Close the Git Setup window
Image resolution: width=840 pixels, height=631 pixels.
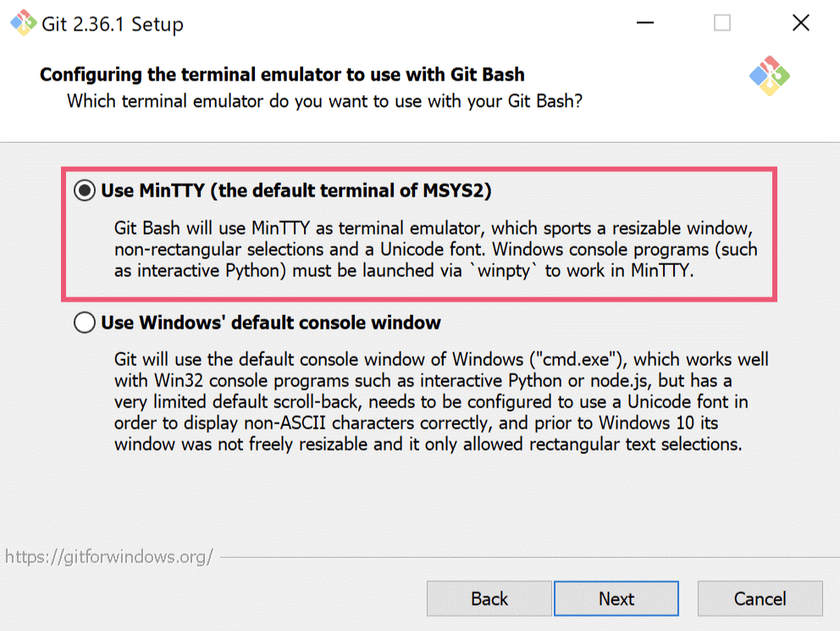pos(800,24)
